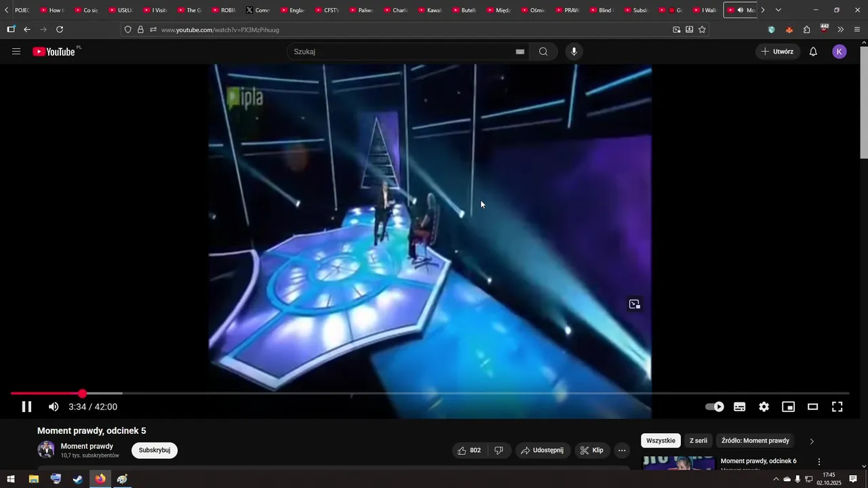Show more filter chips with right arrow
Image resolution: width=868 pixels, height=488 pixels.
point(812,441)
